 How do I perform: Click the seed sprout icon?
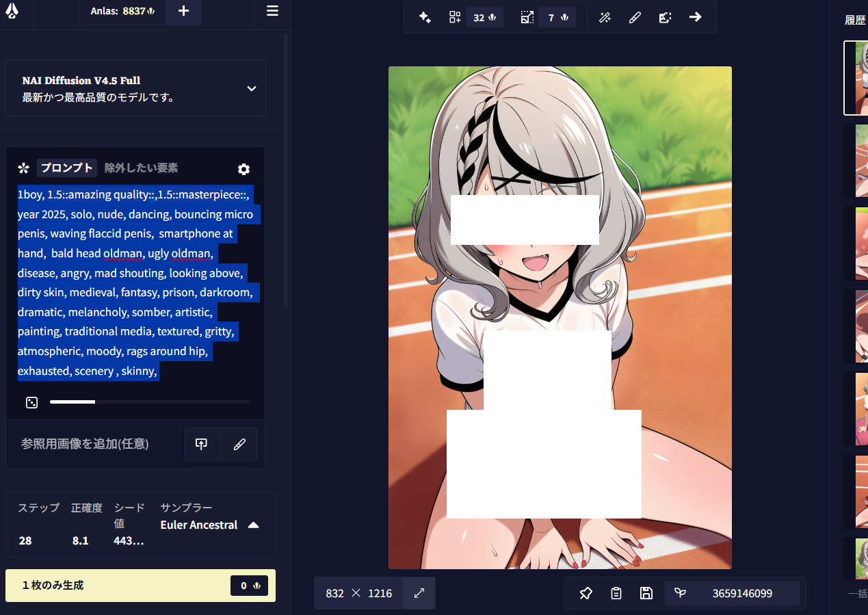coord(680,593)
